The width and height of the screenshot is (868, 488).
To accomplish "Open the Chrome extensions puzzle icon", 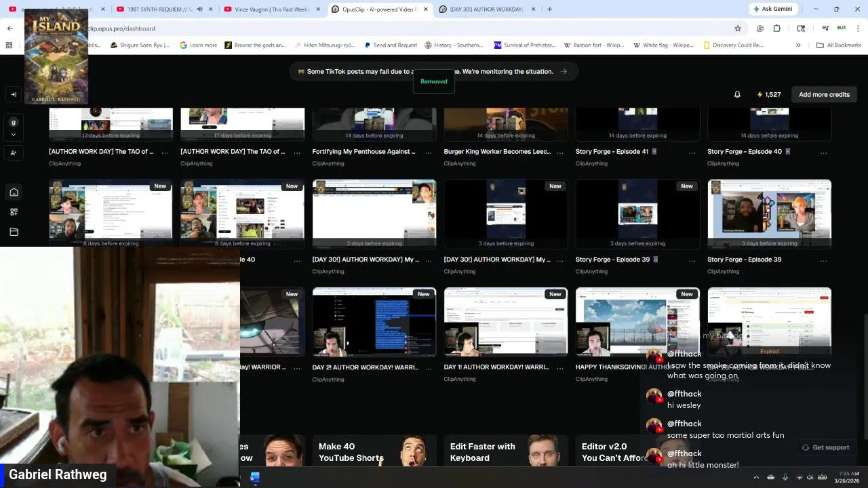I will (x=777, y=28).
